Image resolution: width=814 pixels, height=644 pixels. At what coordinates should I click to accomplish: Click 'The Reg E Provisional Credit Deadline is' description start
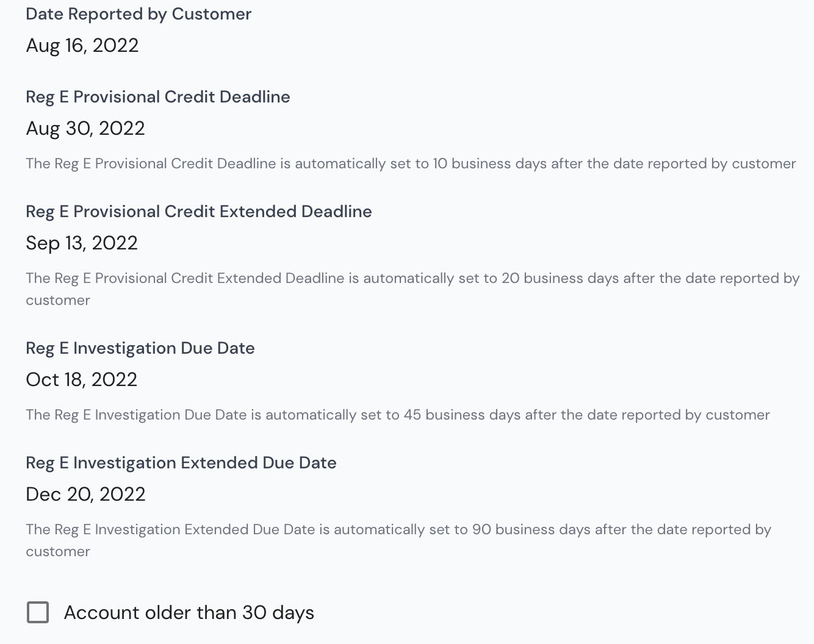(x=158, y=163)
